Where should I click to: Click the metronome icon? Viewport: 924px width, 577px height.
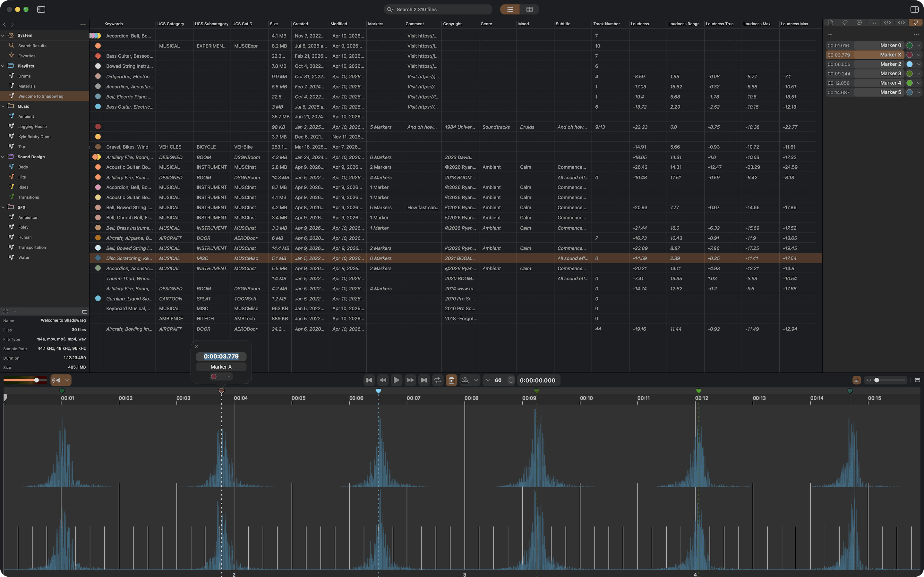tap(465, 380)
